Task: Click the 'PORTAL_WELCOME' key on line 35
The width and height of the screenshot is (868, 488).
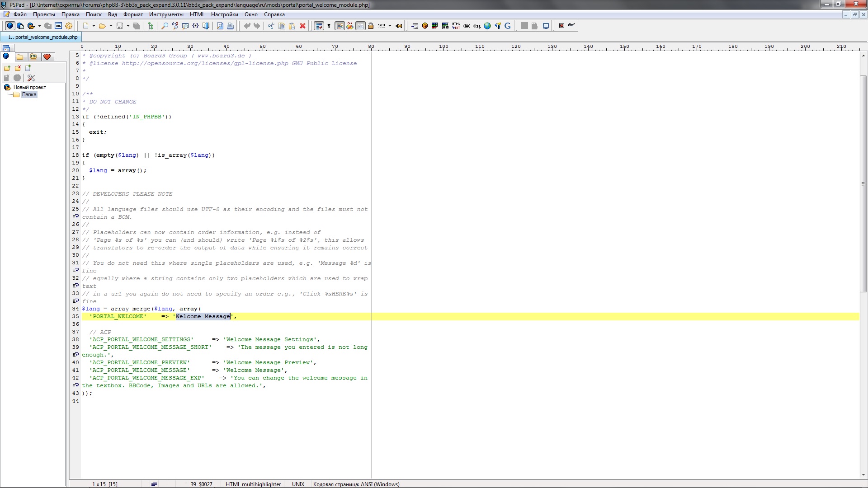Action: pos(118,316)
